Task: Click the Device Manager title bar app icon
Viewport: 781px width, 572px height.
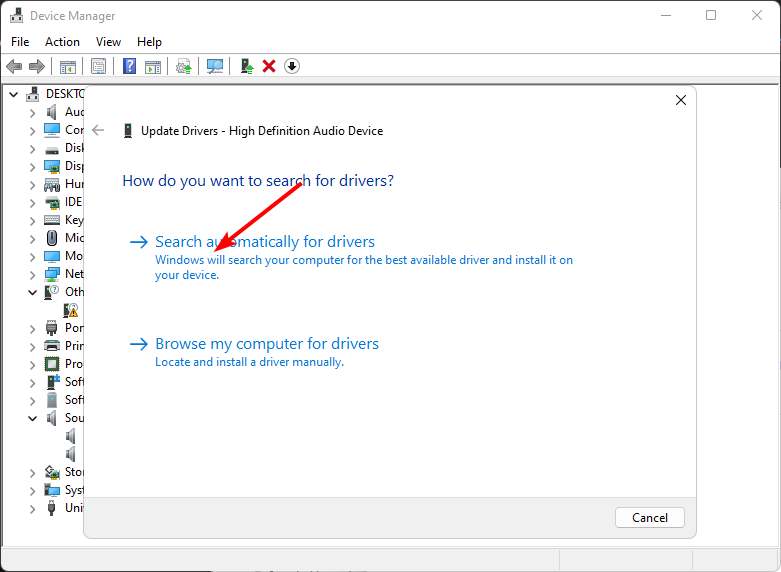Action: pos(16,16)
